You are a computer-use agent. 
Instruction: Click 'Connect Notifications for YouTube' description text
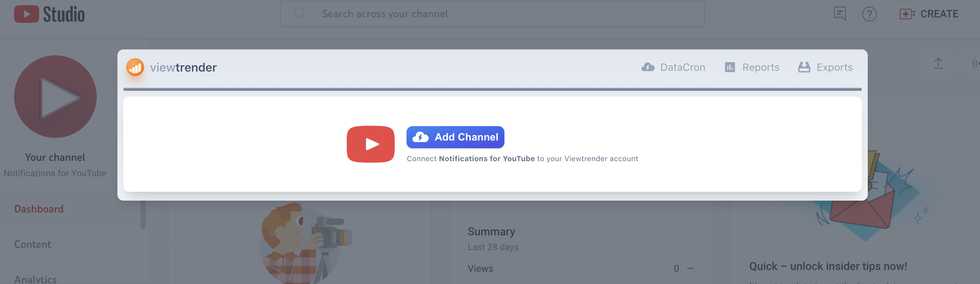pos(522,159)
